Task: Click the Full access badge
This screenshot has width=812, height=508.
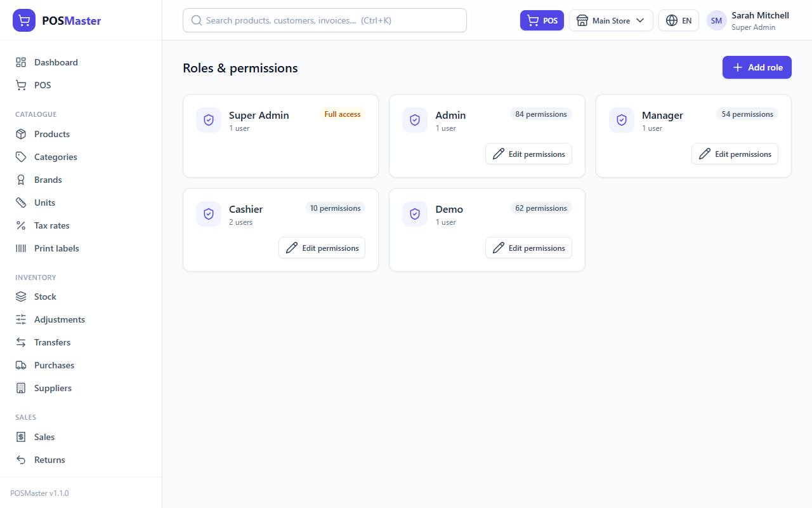Action: point(343,114)
